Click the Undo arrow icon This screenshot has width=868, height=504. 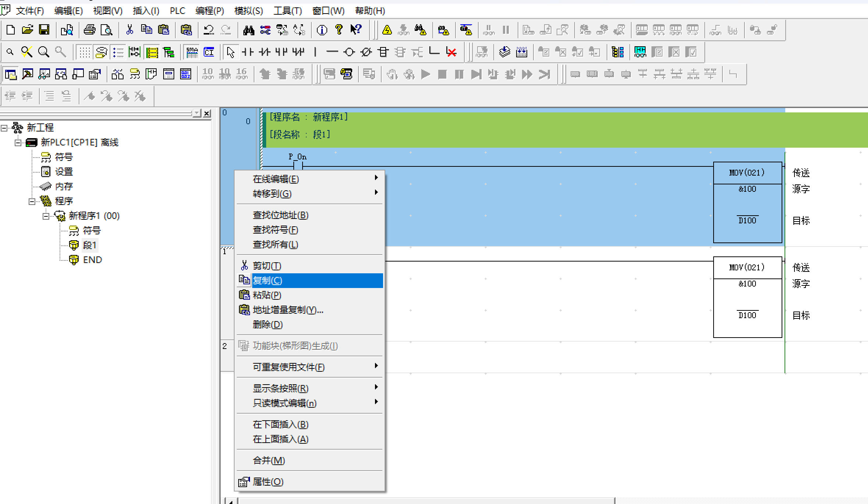pyautogui.click(x=208, y=30)
